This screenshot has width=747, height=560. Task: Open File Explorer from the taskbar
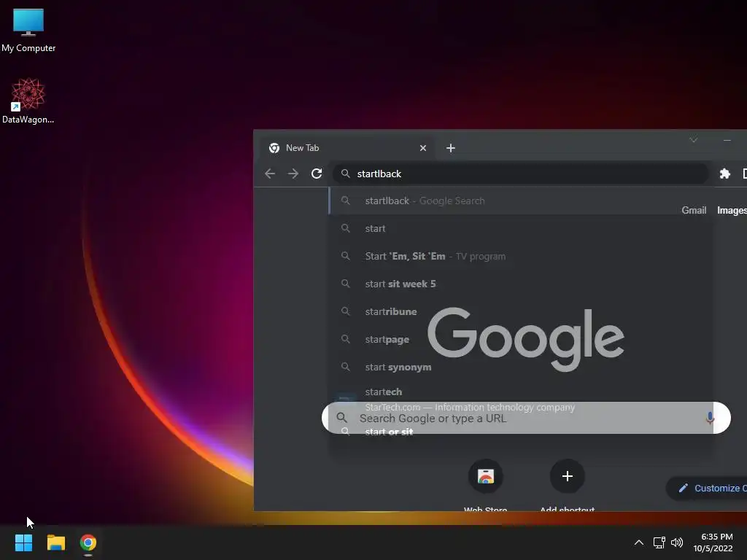tap(55, 542)
